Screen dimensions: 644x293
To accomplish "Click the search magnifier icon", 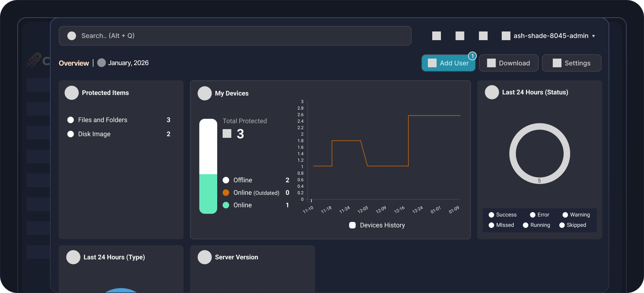I will (x=72, y=36).
